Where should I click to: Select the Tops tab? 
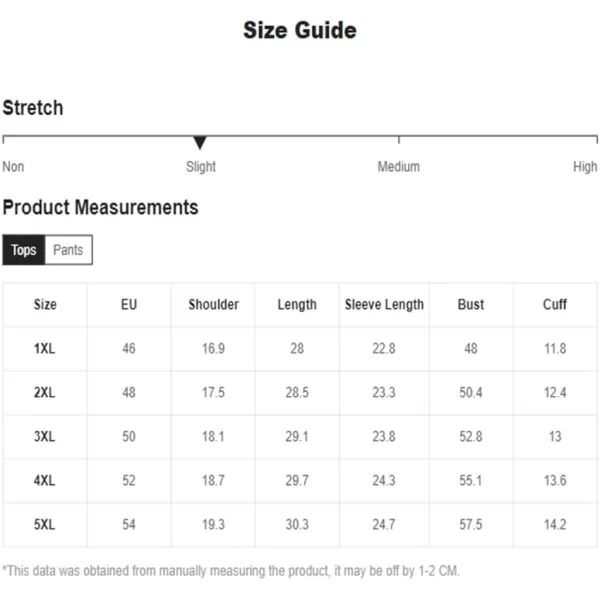coord(24,250)
